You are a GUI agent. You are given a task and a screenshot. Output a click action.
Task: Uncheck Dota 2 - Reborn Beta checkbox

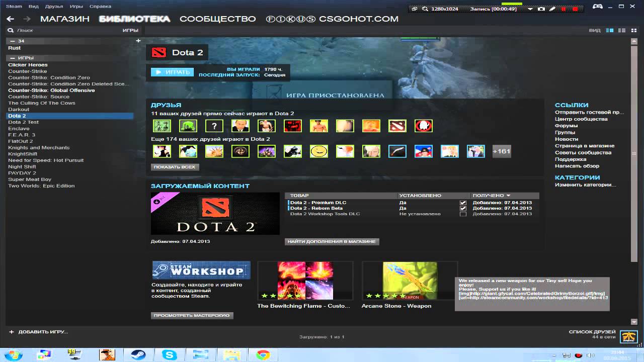click(x=463, y=208)
